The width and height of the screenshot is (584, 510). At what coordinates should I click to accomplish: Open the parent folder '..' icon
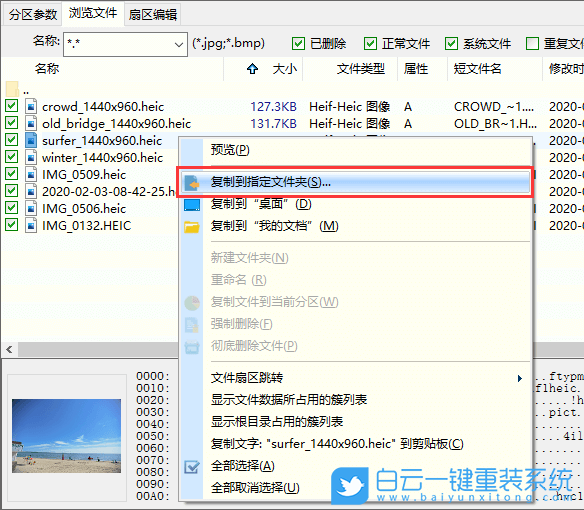[x=12, y=89]
